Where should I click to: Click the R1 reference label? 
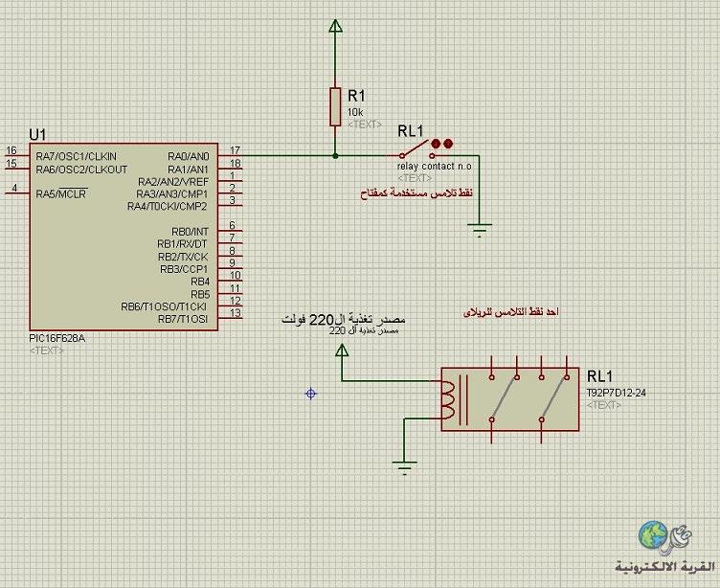coord(357,96)
